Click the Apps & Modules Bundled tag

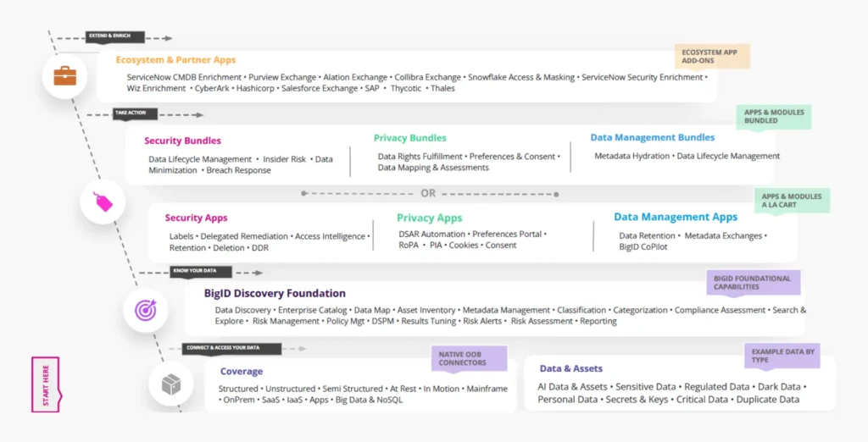pyautogui.click(x=773, y=117)
